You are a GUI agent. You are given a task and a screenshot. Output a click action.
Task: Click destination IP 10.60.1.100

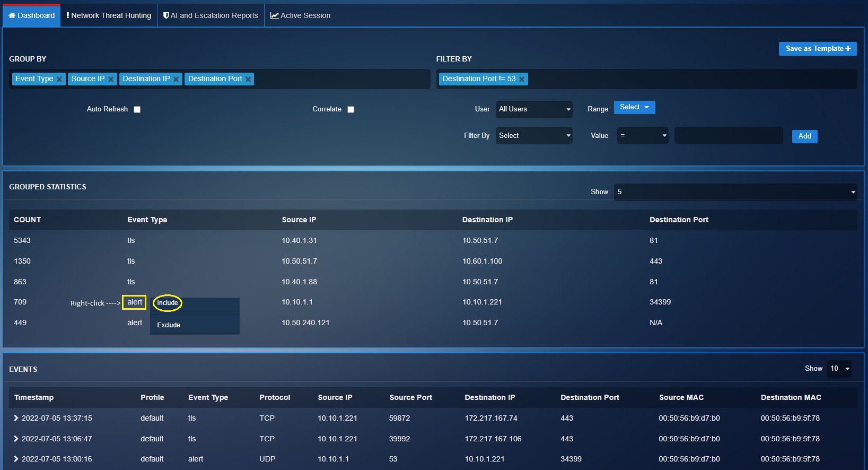coord(482,261)
